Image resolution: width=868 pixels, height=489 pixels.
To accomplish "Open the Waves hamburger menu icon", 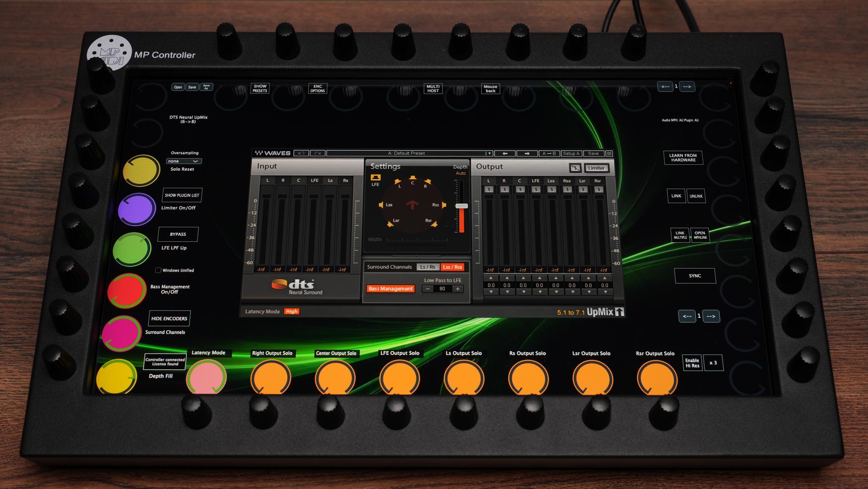I will (x=609, y=153).
